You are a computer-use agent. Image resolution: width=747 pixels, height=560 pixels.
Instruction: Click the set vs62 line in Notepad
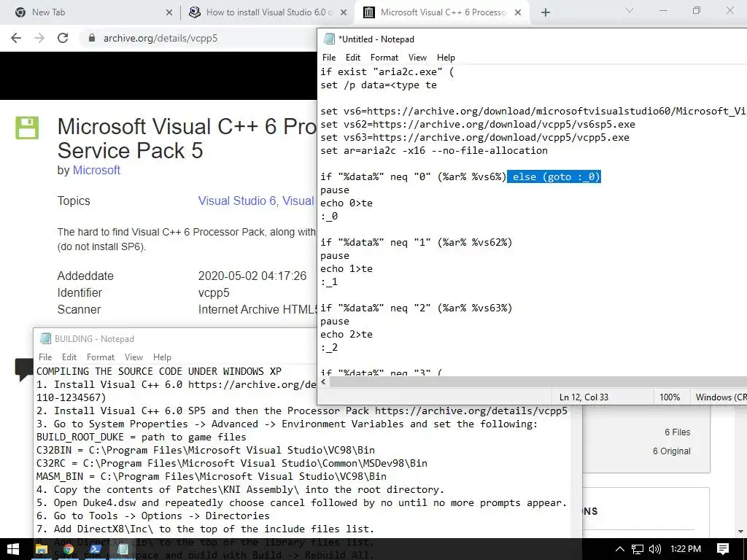477,124
